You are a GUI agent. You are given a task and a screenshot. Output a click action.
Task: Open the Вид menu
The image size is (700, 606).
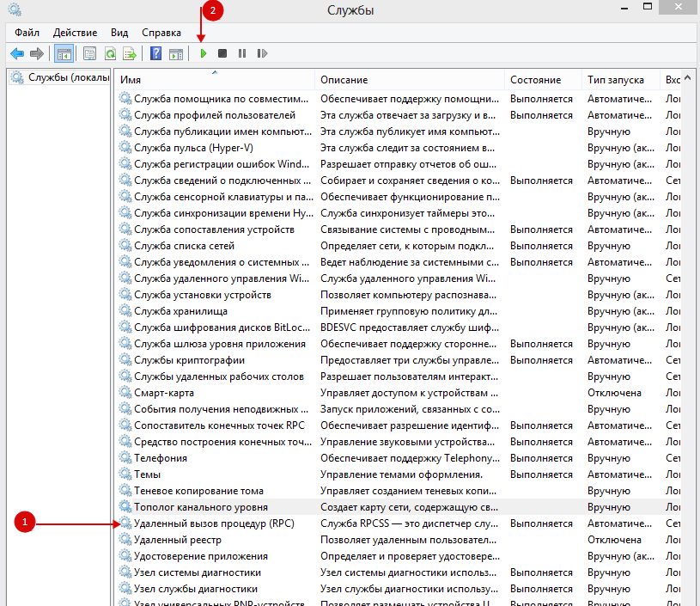(119, 32)
